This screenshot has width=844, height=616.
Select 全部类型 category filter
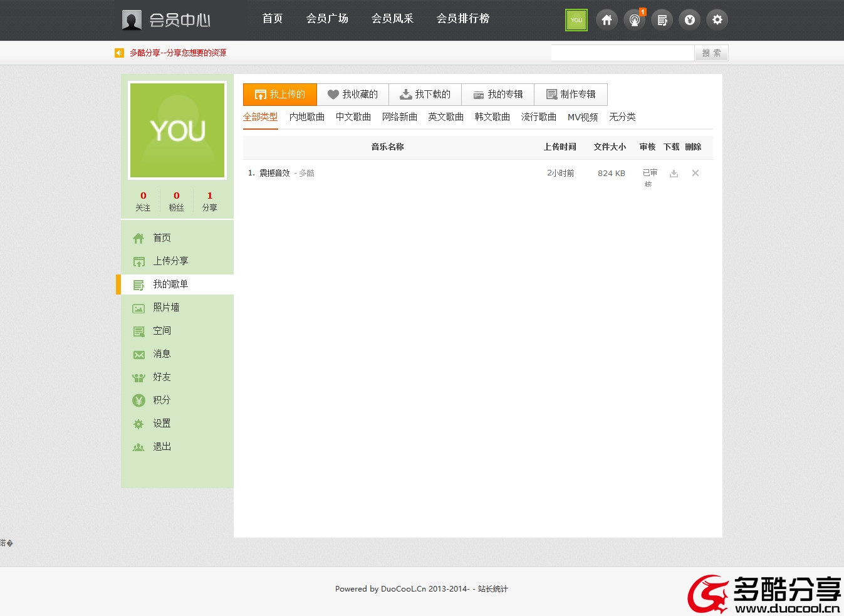pos(260,117)
